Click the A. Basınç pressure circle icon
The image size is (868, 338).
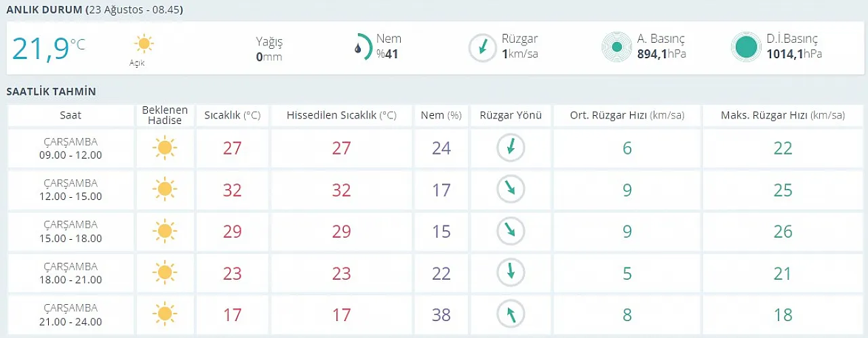tap(617, 47)
